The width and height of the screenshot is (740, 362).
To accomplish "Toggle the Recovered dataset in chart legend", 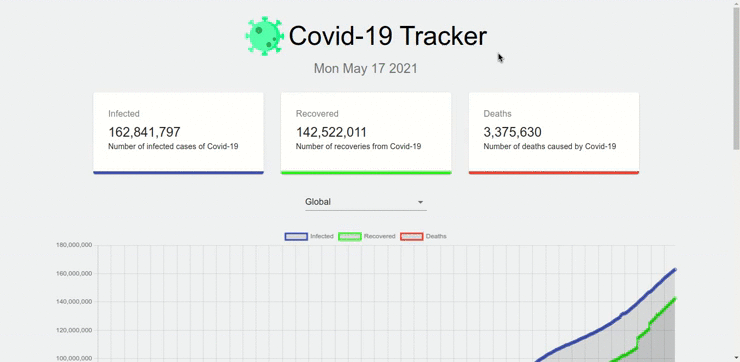I will click(367, 236).
